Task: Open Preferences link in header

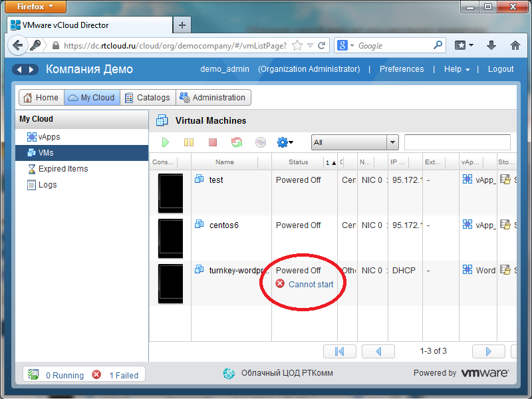Action: coord(402,69)
